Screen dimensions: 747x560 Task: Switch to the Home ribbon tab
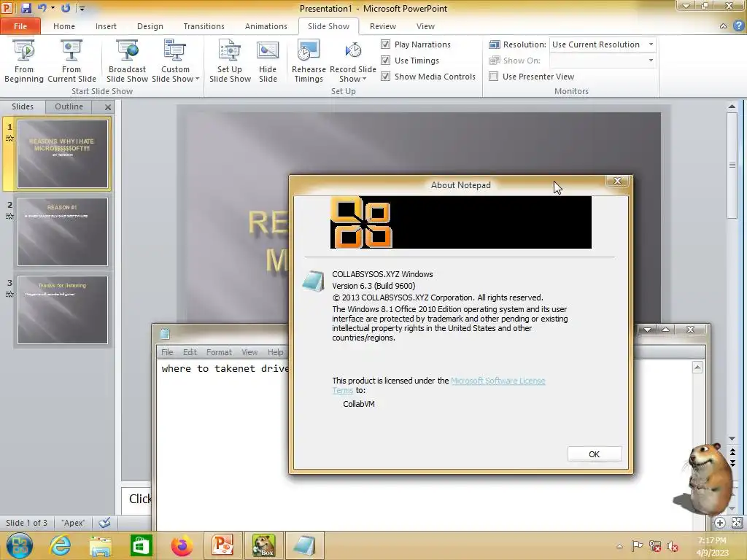(x=64, y=26)
